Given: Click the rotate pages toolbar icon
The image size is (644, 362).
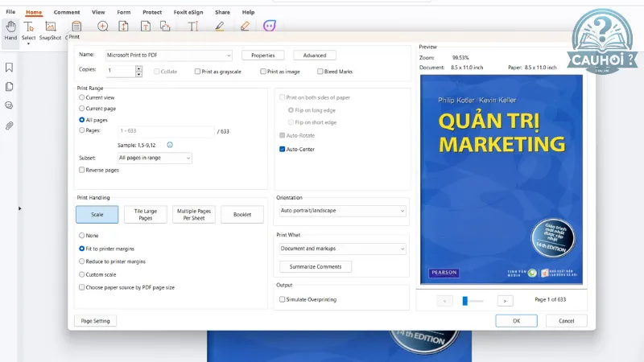Looking at the screenshot, I should click(165, 27).
